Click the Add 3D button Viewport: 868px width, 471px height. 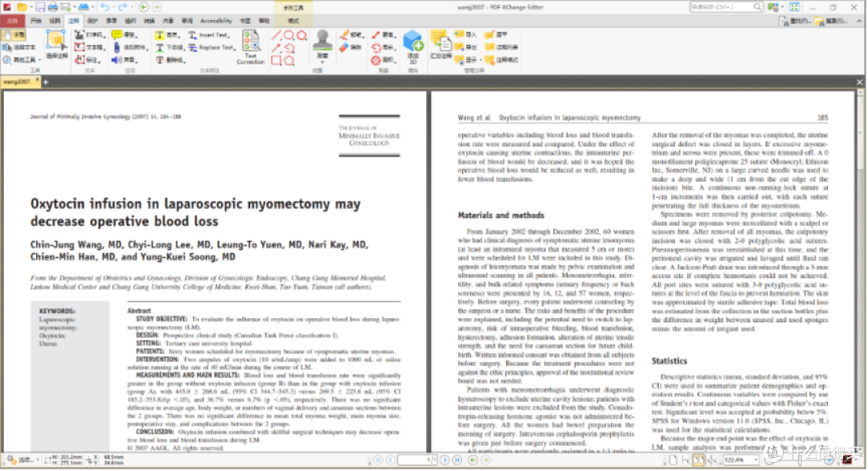click(x=413, y=47)
